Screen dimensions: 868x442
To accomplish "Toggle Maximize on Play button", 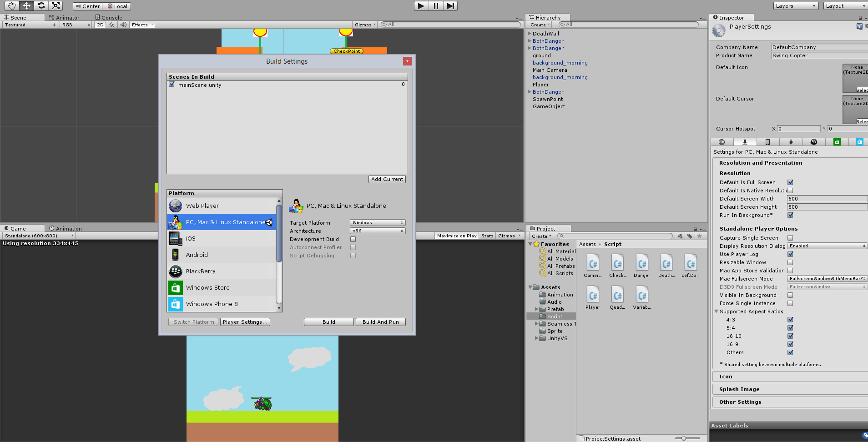I will tap(457, 236).
